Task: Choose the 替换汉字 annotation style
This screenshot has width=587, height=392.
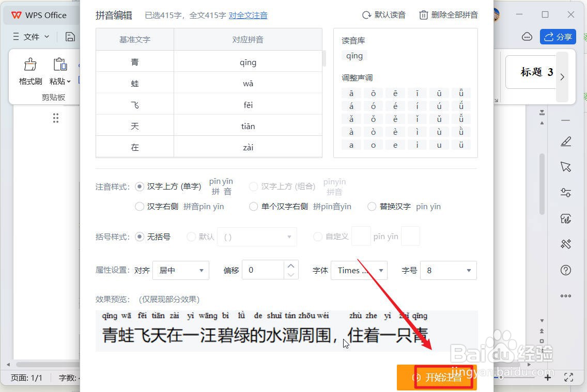Action: point(372,206)
